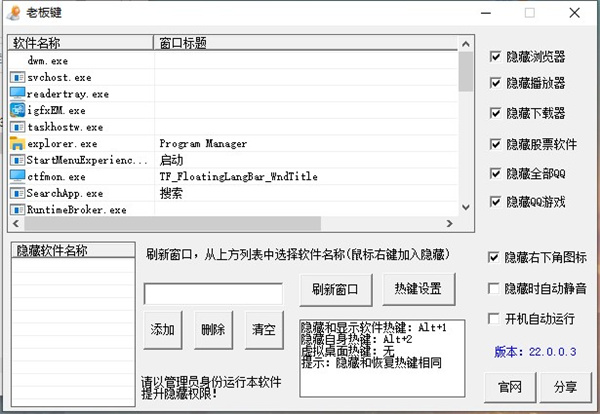
Task: Toggle 隐藏股票软件 checkbox
Action: (x=495, y=144)
